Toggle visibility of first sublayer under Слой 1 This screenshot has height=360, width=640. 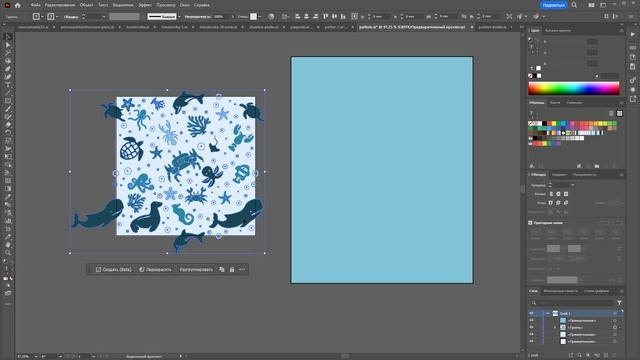[531, 320]
